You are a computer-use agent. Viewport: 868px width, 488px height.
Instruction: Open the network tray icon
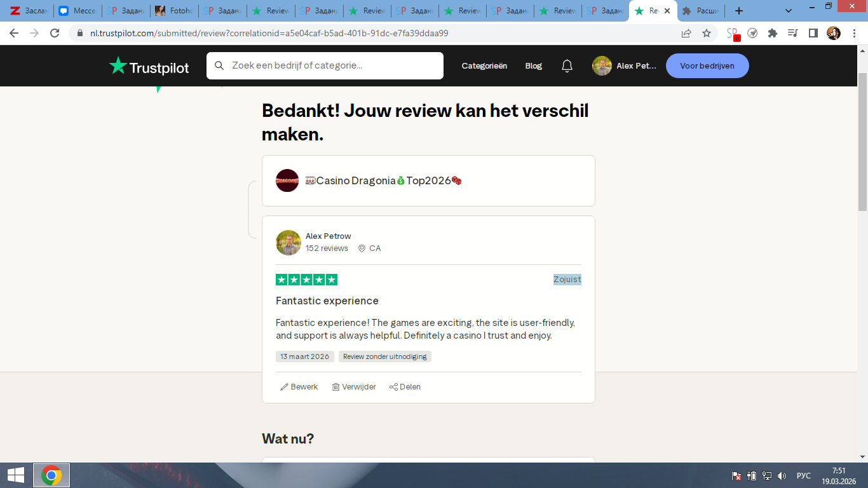767,476
